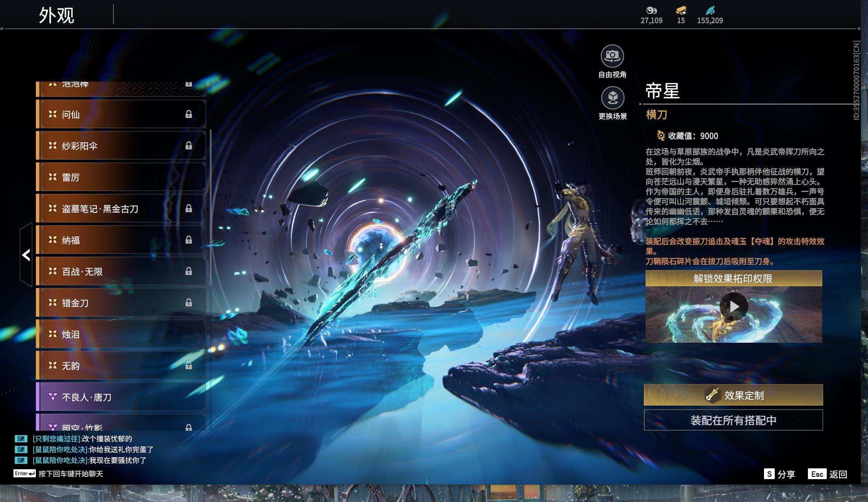The image size is (868, 502).
Task: Click the lock icon on 错金刀
Action: [x=189, y=303]
